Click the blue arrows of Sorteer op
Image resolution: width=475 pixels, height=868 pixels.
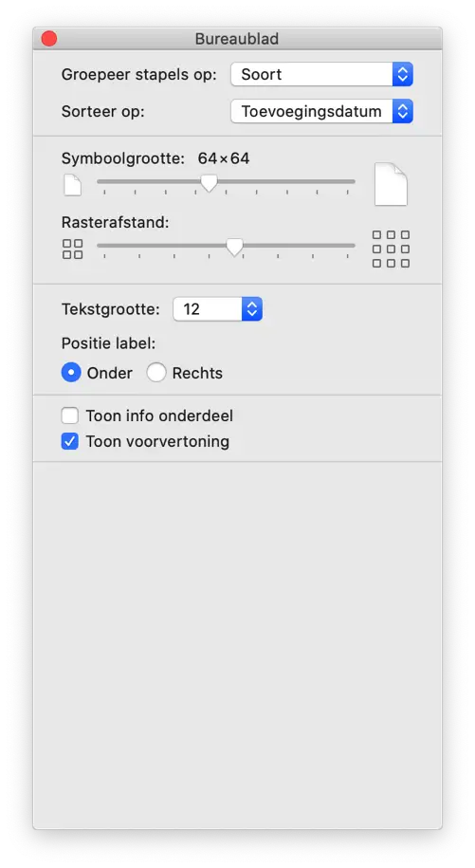[x=403, y=111]
